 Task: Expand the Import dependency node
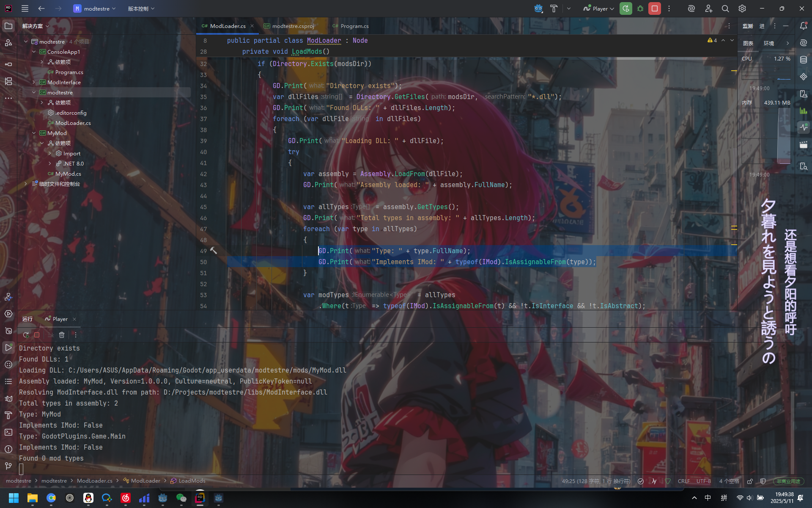(x=50, y=153)
